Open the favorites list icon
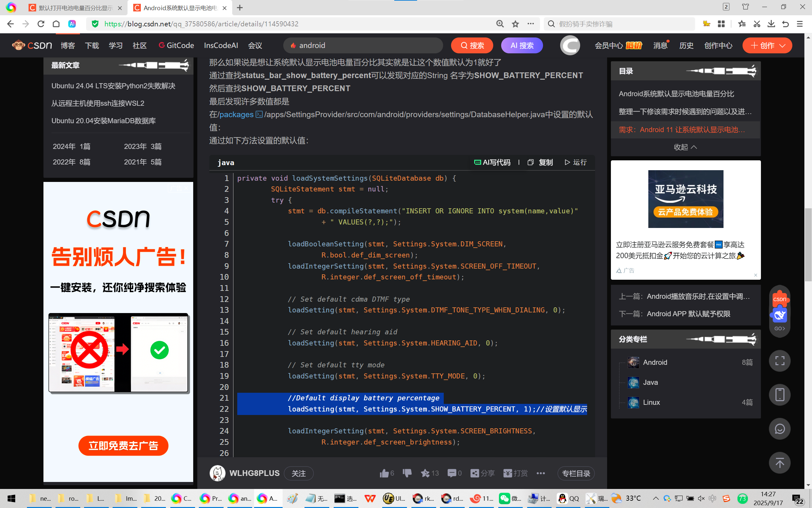812x508 pixels. (742, 24)
